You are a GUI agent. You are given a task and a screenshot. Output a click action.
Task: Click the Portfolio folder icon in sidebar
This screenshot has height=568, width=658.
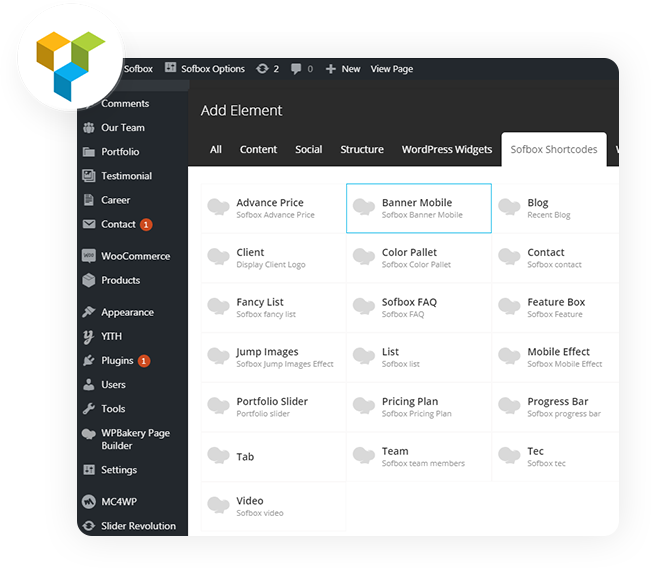pos(89,152)
